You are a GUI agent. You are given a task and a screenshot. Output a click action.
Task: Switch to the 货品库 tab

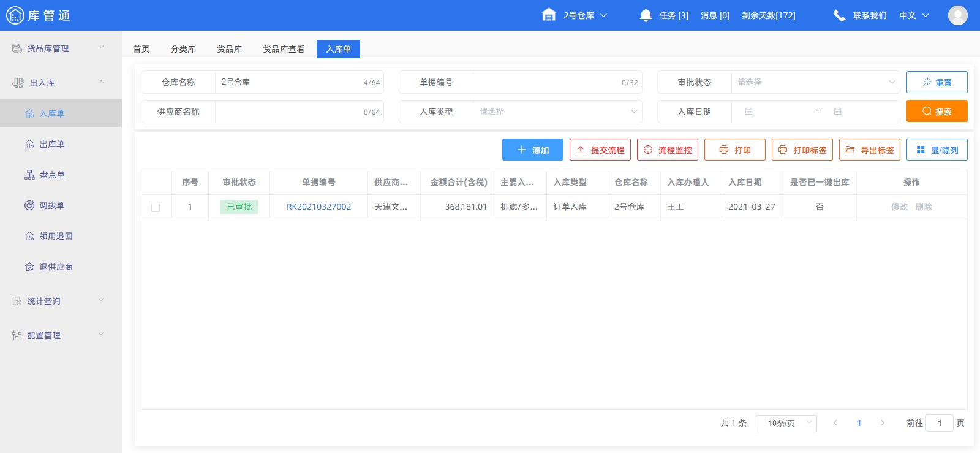[x=230, y=49]
